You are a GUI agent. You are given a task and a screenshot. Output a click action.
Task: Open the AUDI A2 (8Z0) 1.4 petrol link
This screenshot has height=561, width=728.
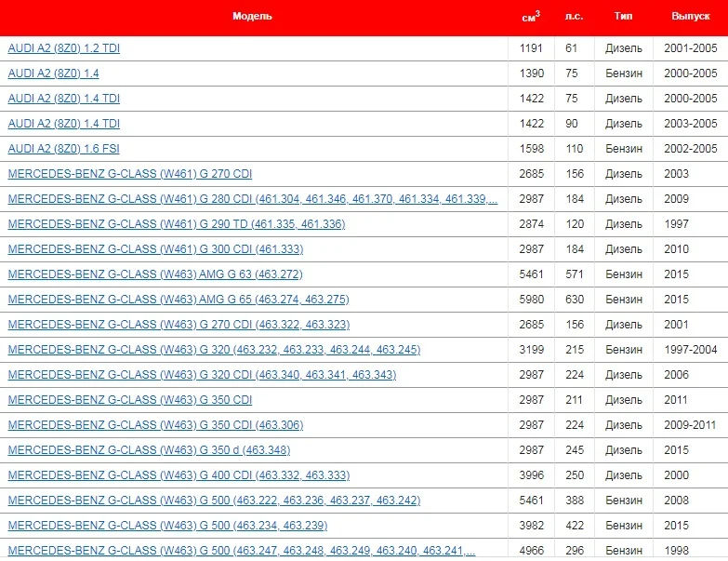tap(53, 73)
